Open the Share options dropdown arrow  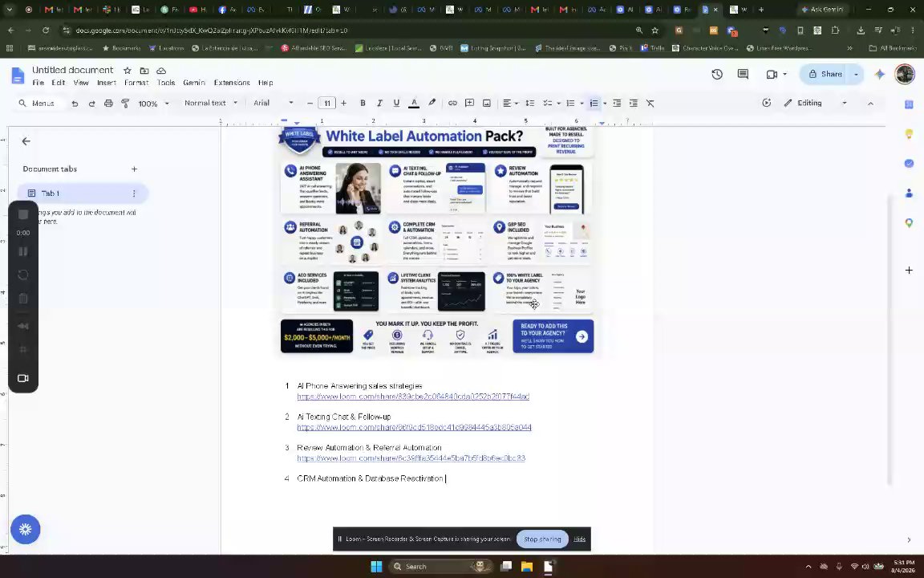pos(857,75)
